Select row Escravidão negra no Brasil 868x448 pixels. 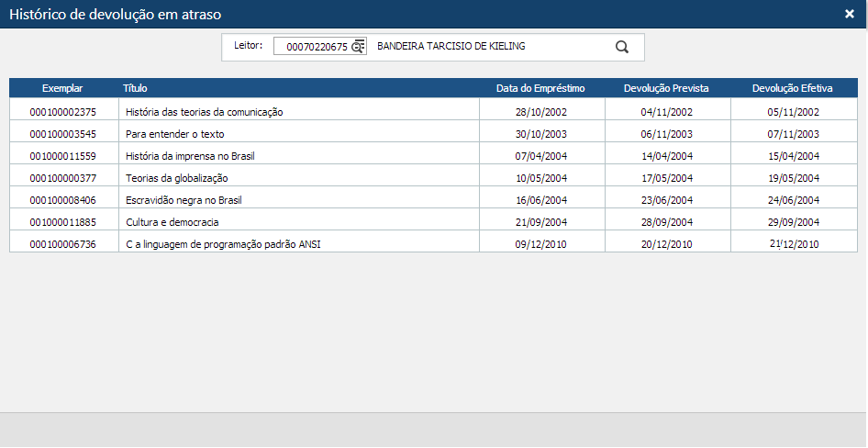click(184, 200)
